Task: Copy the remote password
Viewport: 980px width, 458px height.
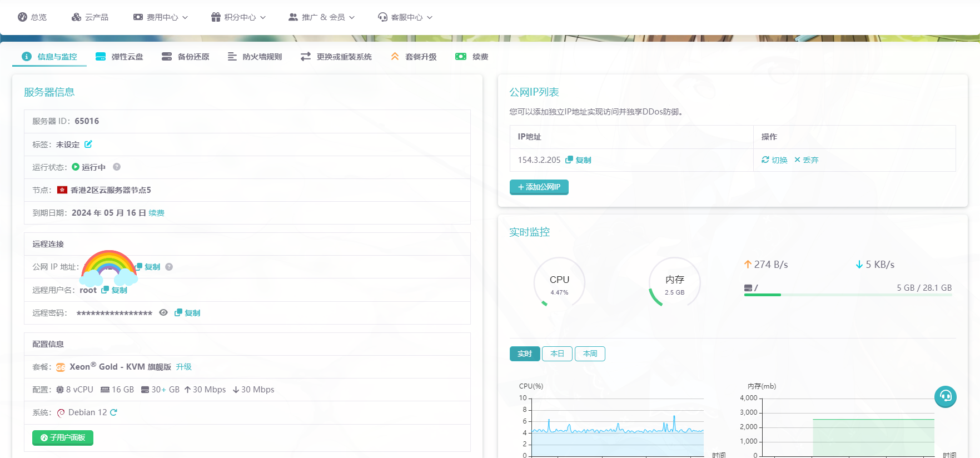Action: pos(187,313)
